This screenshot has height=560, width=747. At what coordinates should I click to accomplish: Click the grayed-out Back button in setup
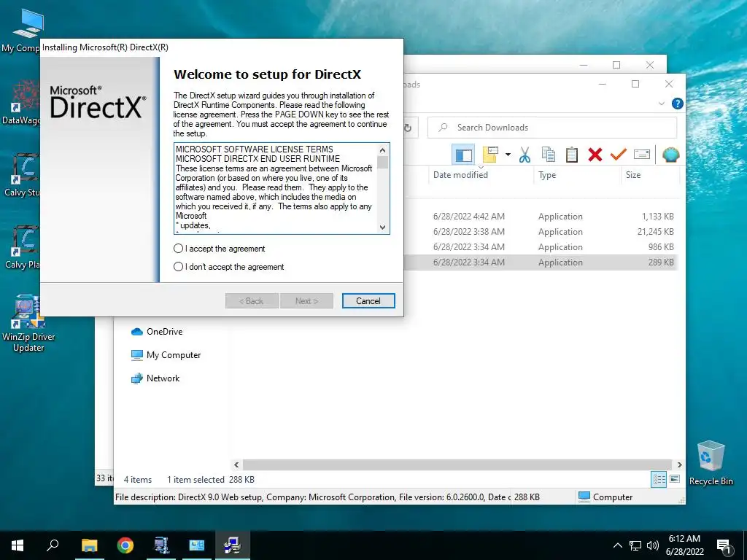pos(252,301)
